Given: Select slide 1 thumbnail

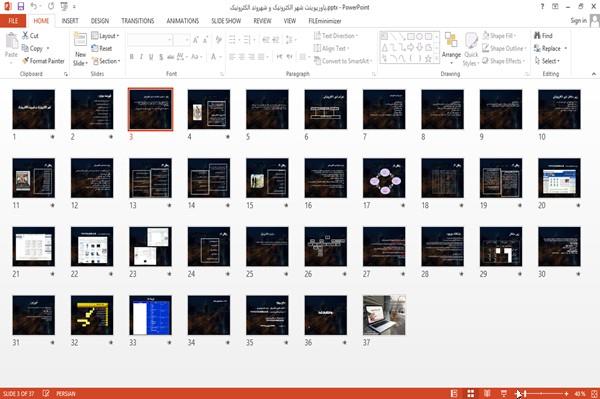Looking at the screenshot, I should coord(34,109).
